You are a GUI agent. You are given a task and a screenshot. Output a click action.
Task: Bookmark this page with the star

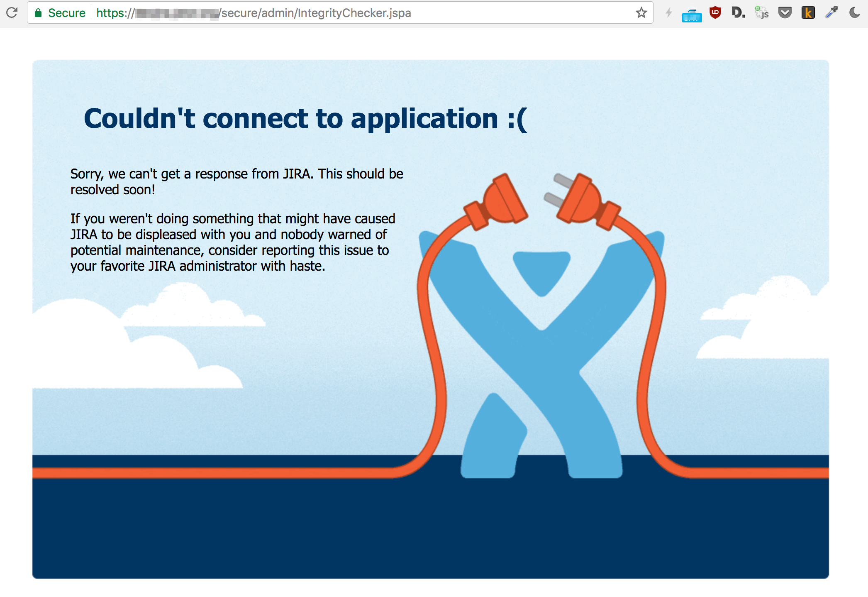(641, 12)
